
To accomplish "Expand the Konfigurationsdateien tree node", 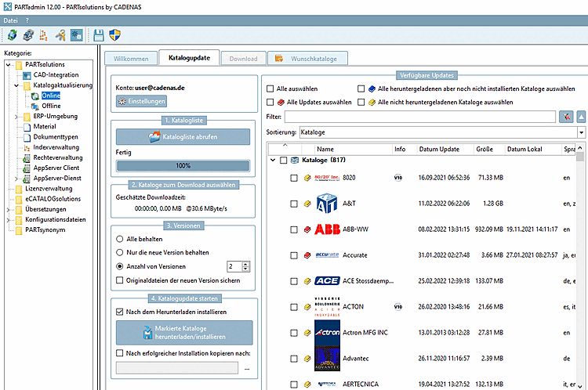I will tap(9, 220).
